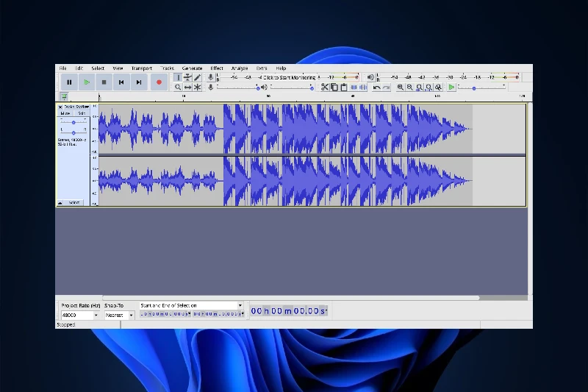The height and width of the screenshot is (392, 588).
Task: Select the Zoom magnifier tool
Action: tap(178, 88)
